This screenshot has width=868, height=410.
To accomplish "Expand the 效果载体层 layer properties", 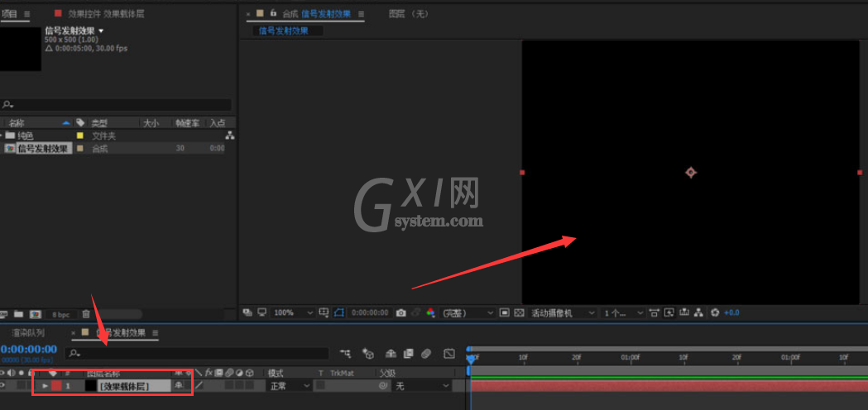I will coord(46,386).
